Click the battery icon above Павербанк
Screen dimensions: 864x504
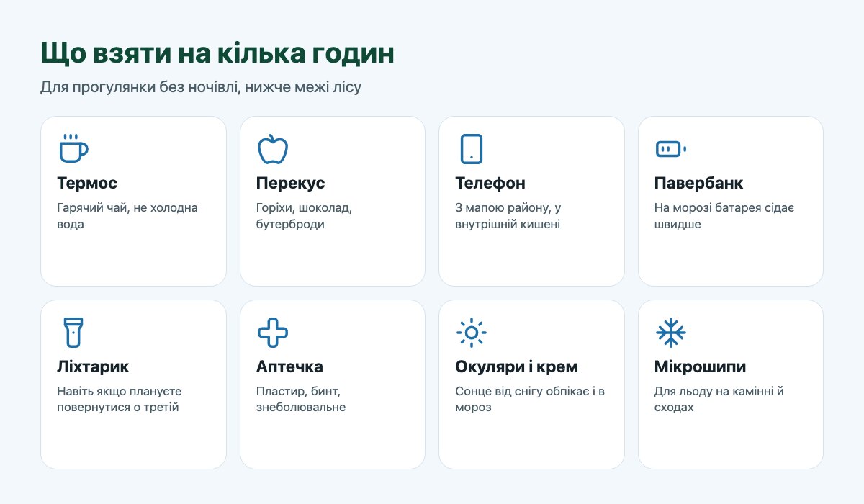(x=670, y=149)
